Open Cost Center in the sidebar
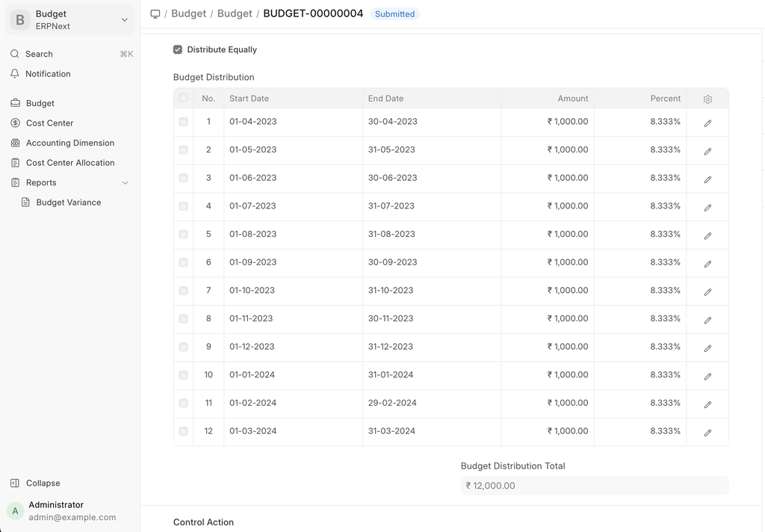This screenshot has width=765, height=532. point(49,123)
